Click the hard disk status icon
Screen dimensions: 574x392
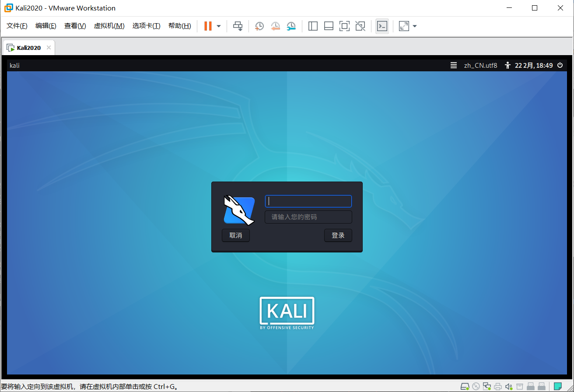coord(465,386)
